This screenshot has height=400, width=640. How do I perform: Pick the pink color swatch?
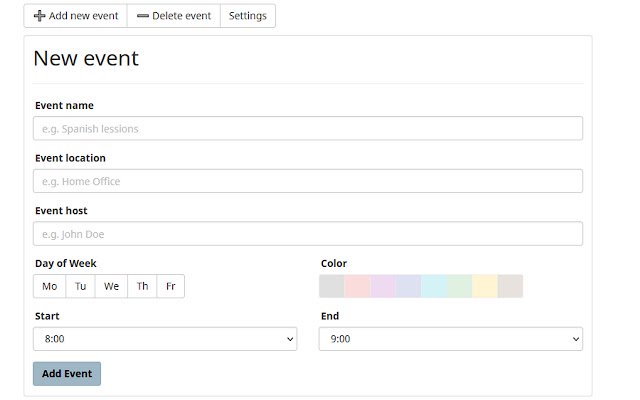point(357,287)
